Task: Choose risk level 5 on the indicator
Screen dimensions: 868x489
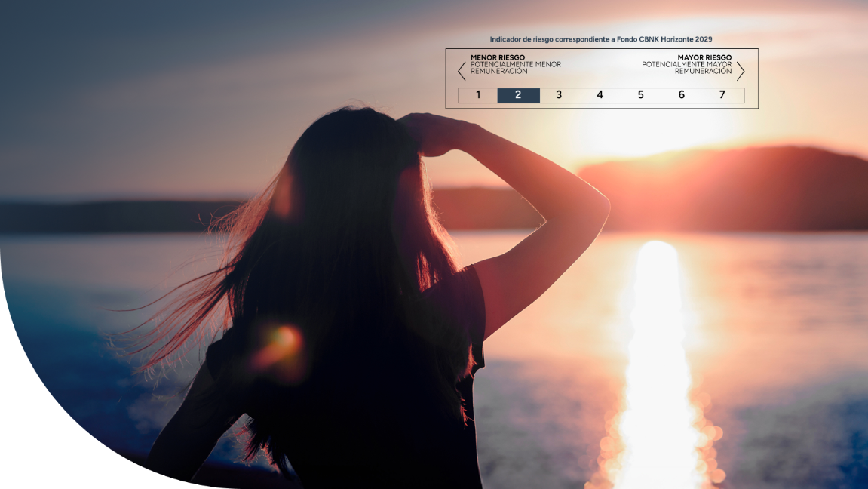Action: (640, 95)
